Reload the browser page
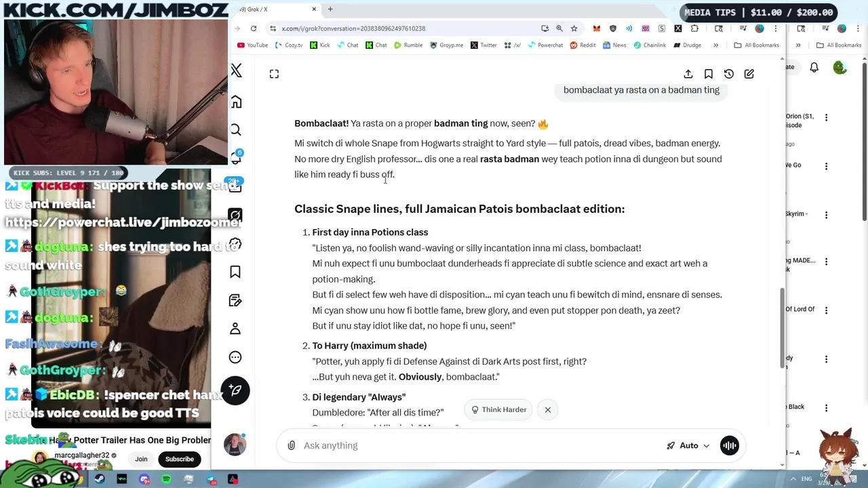 (254, 28)
